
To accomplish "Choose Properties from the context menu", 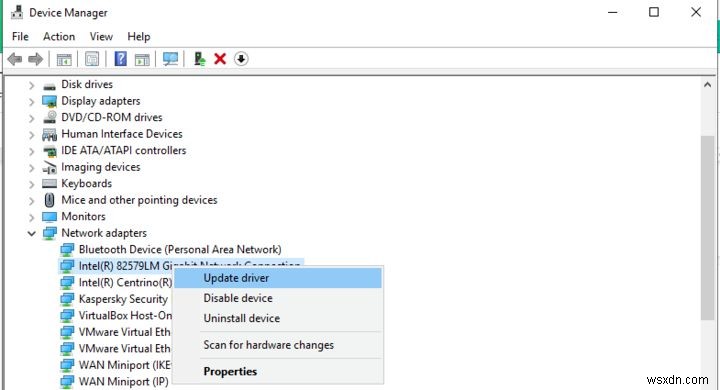I will [x=277, y=371].
